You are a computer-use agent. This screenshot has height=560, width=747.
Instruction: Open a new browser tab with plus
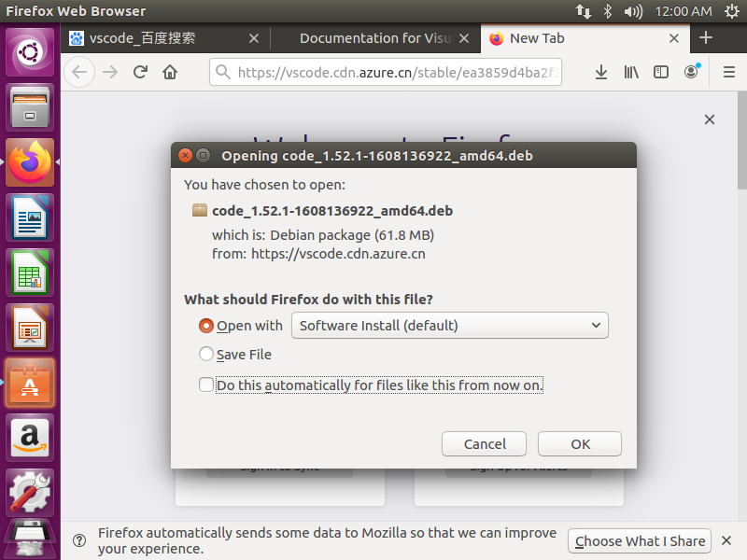[706, 37]
